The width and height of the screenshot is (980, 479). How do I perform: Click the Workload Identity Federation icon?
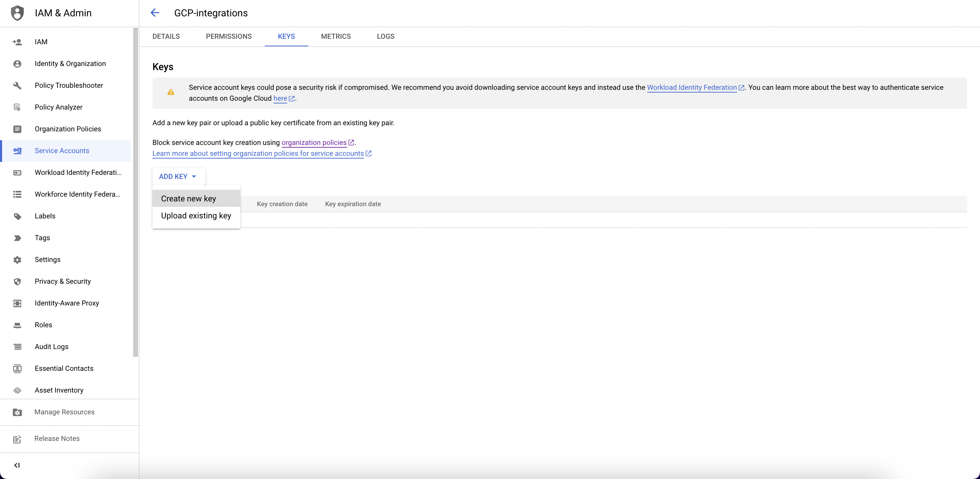[17, 173]
